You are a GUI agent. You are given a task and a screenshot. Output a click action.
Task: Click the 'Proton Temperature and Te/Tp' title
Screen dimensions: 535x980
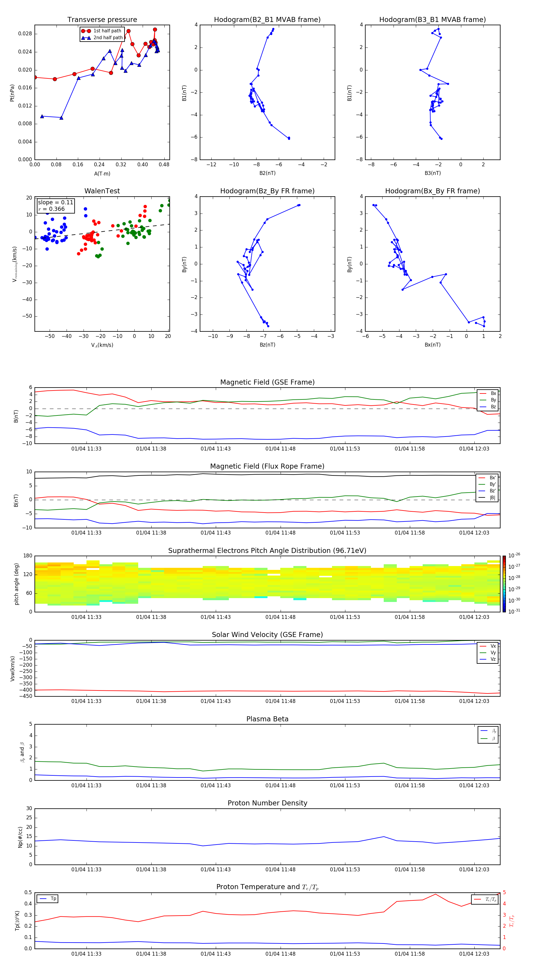(267, 887)
